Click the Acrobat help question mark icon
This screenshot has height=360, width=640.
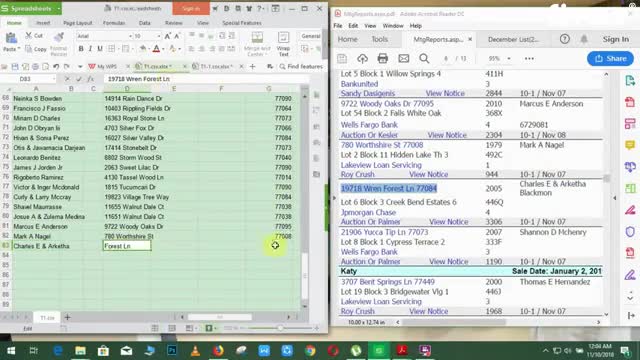tap(564, 39)
